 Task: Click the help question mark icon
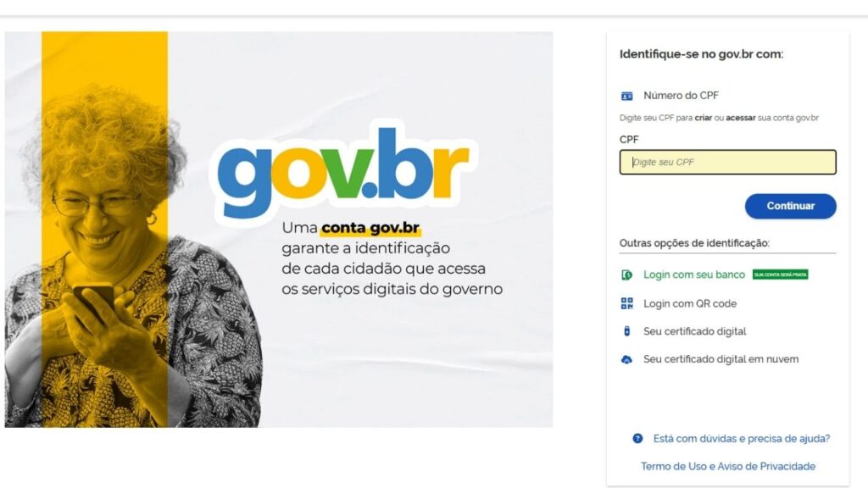pyautogui.click(x=637, y=438)
